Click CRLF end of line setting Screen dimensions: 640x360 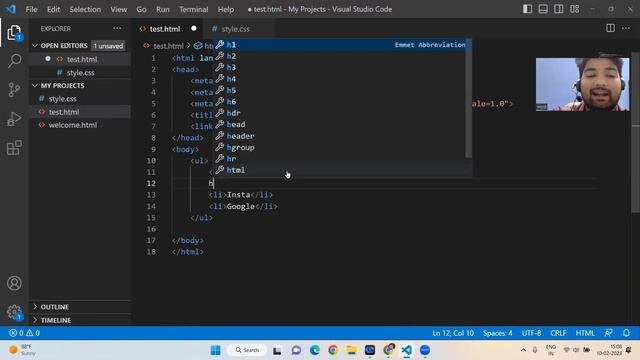[x=558, y=333]
